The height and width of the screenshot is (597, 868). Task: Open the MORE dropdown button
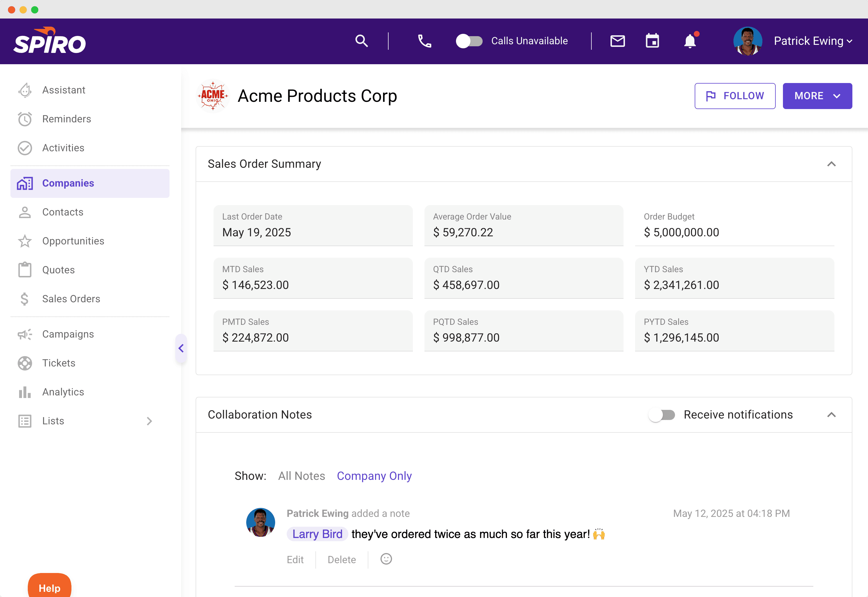817,96
